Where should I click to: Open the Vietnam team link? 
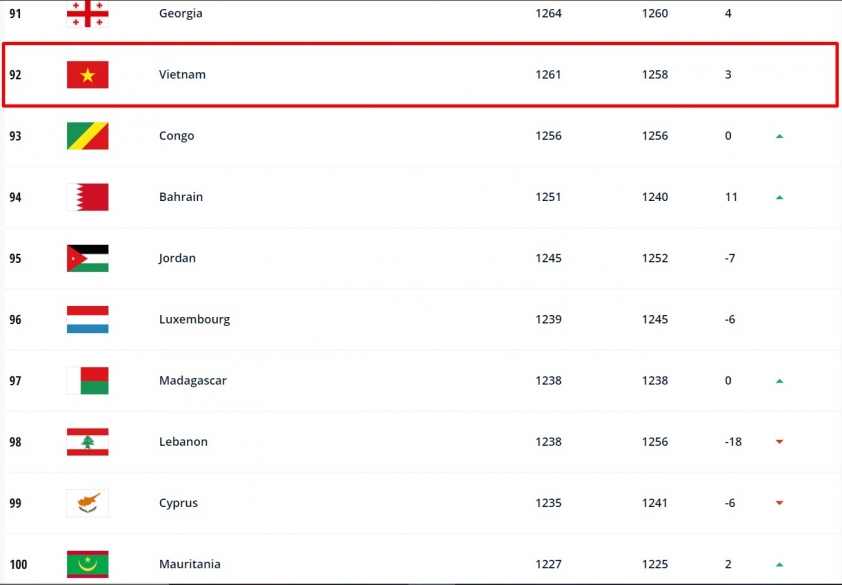[x=182, y=75]
